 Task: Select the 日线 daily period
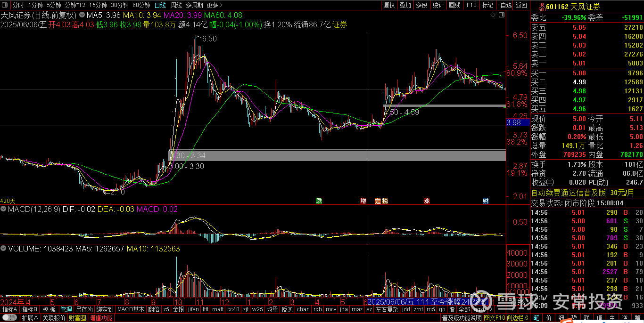pos(160,5)
